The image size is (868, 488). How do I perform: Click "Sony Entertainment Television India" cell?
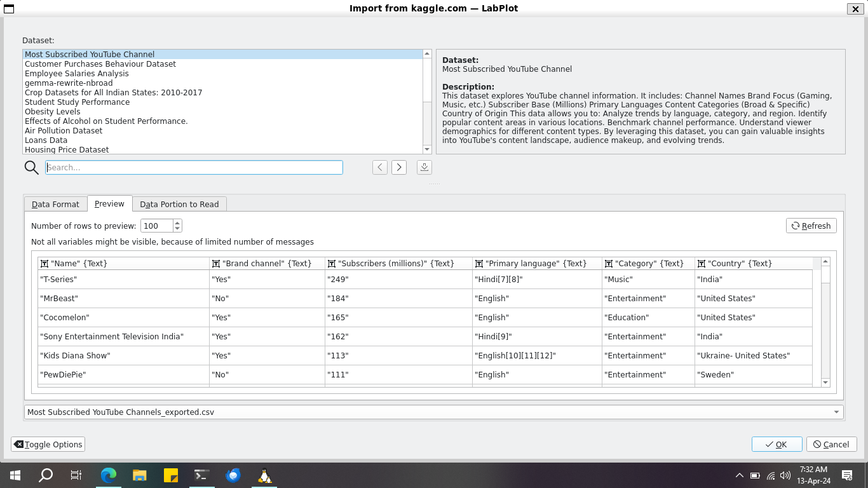(x=123, y=336)
